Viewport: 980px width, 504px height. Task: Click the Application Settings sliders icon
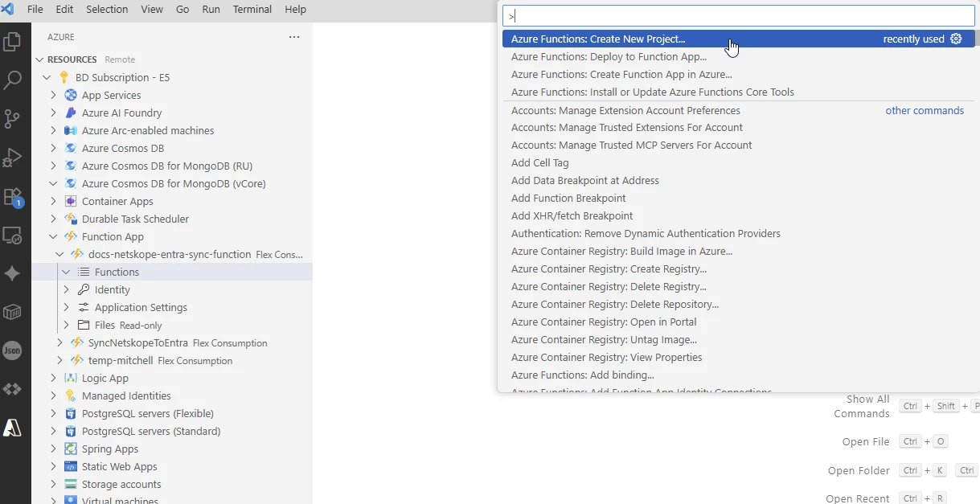[x=84, y=307]
